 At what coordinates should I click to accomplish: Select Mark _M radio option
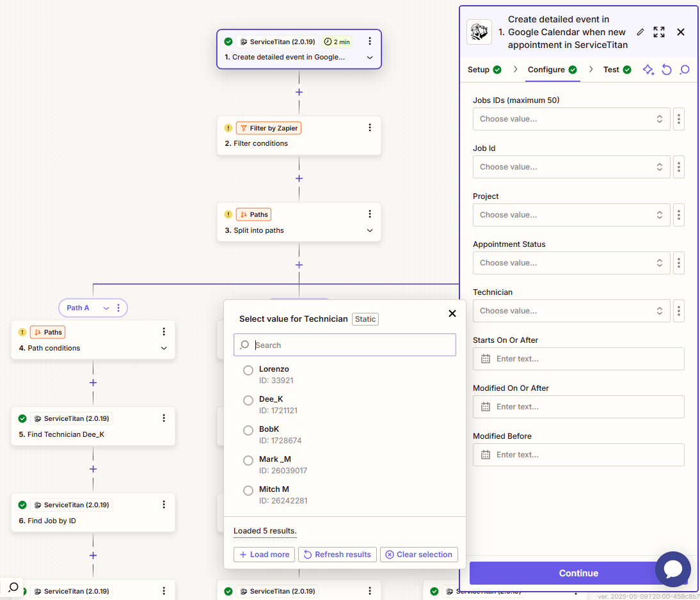click(248, 461)
